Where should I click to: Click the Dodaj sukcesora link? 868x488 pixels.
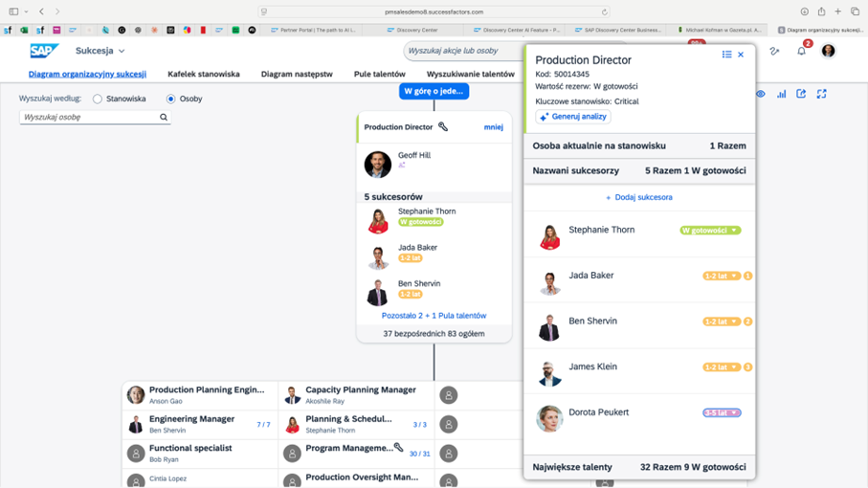point(639,197)
